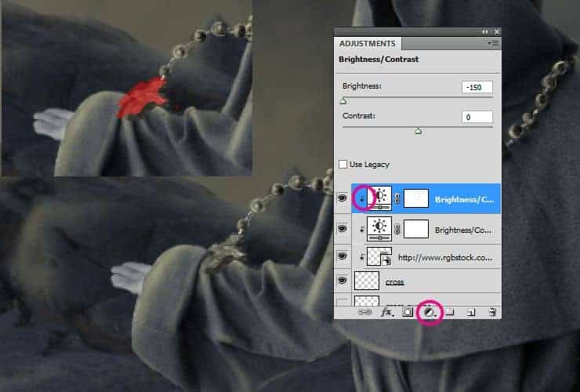Screen dimensions: 580x392
Task: Hide the rgbstock smart object layer
Action: coord(343,256)
